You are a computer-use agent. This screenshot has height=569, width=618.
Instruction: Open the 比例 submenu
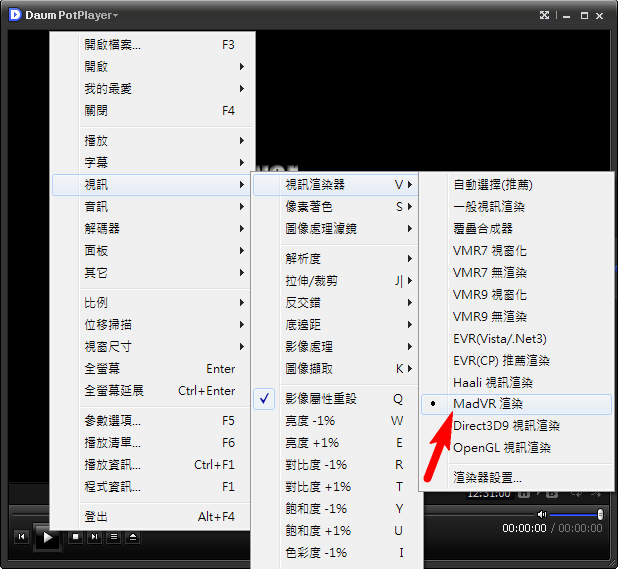151,303
